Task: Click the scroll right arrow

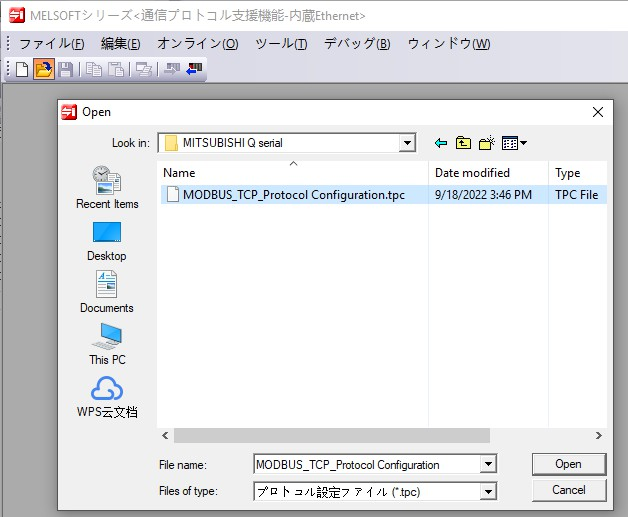Action: click(x=599, y=435)
